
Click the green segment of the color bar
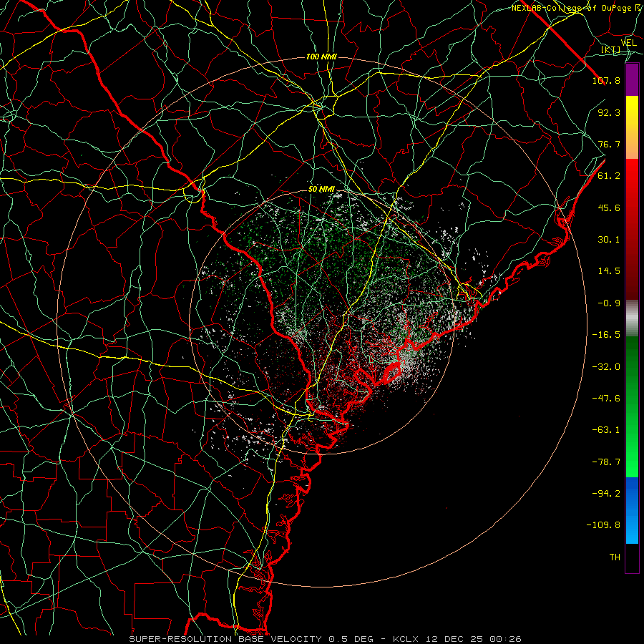632,406
